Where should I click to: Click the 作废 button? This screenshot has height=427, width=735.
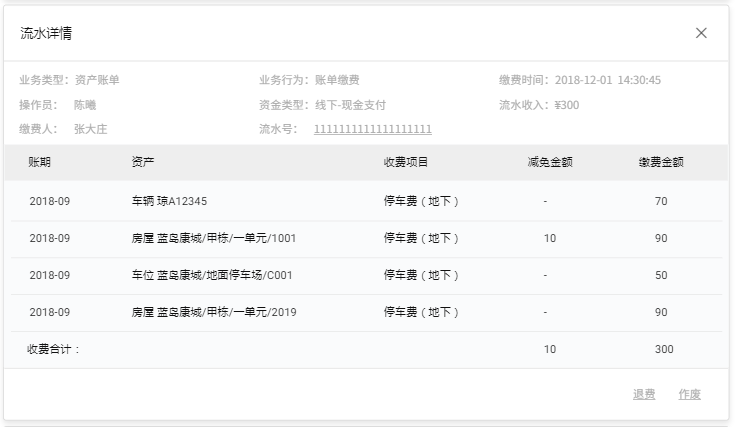tap(689, 394)
